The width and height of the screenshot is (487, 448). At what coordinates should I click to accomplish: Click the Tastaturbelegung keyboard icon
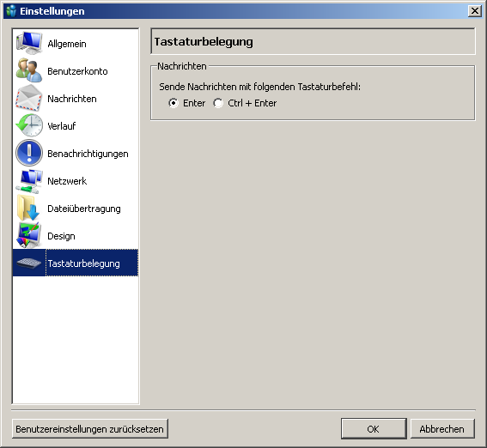(29, 263)
